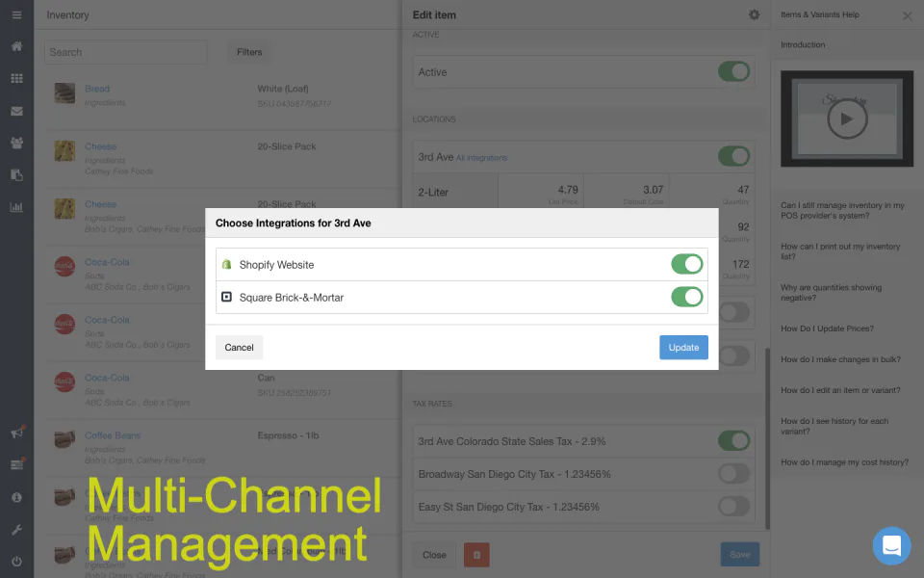Toggle Broadway San Diego City Tax switch
924x578 pixels.
tap(733, 474)
